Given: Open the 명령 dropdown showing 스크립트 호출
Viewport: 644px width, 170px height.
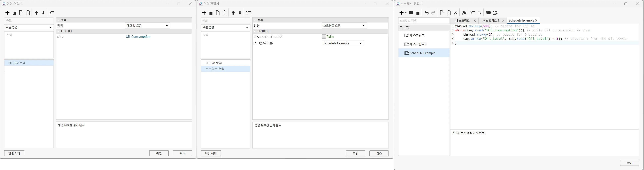Looking at the screenshot, I should click(344, 26).
